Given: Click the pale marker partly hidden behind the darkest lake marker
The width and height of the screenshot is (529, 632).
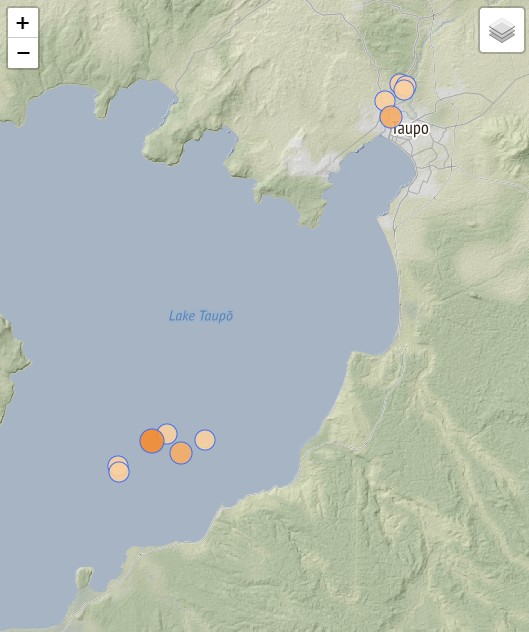Looking at the screenshot, I should (x=169, y=433).
